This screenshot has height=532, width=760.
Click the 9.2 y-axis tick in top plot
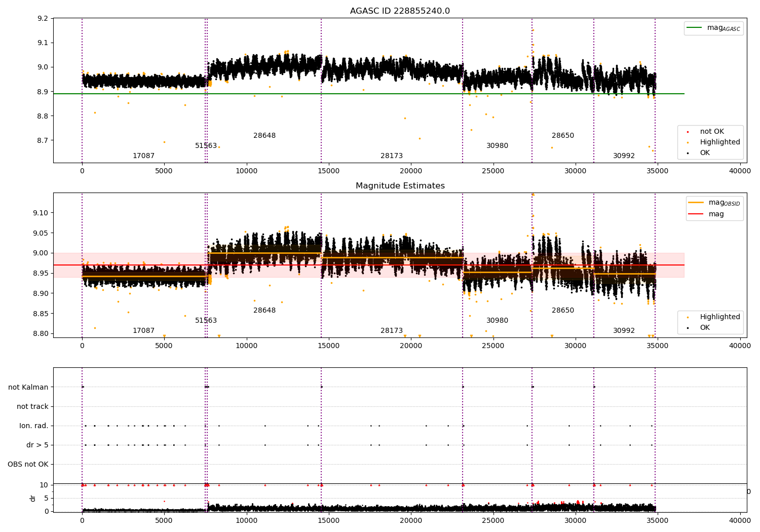click(x=43, y=19)
